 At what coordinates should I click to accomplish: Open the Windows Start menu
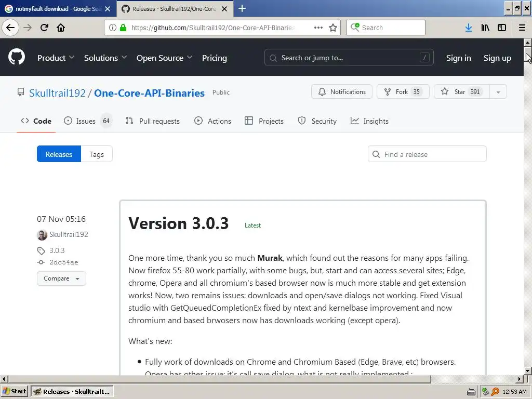[x=14, y=391]
